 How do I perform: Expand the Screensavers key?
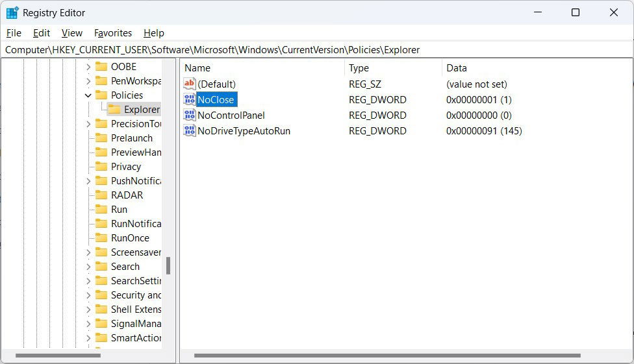(x=88, y=252)
